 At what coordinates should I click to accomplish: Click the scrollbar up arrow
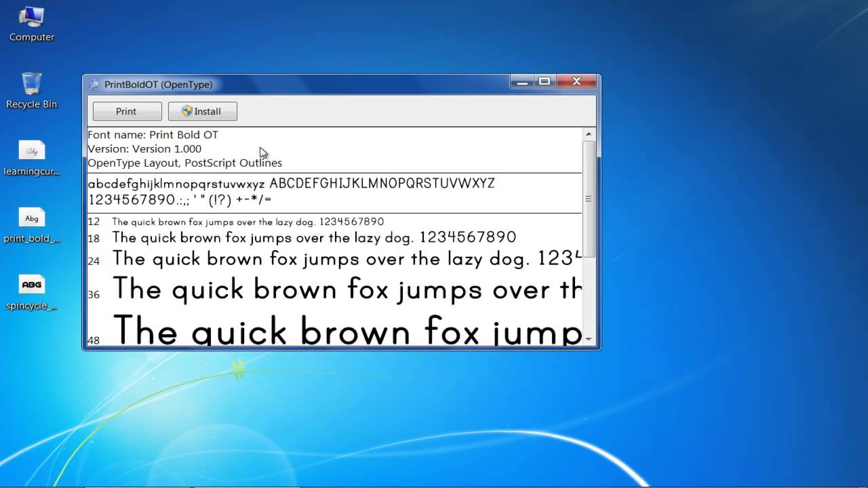click(x=589, y=134)
